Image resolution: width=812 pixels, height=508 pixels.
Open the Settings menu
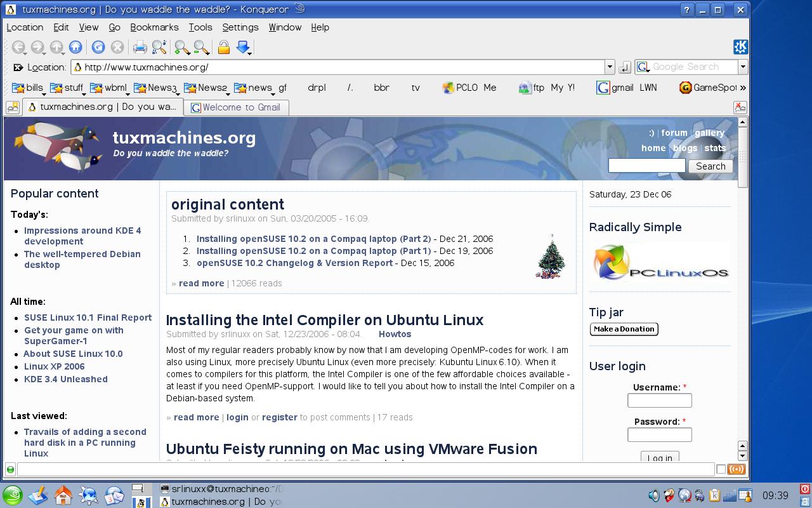tap(240, 27)
